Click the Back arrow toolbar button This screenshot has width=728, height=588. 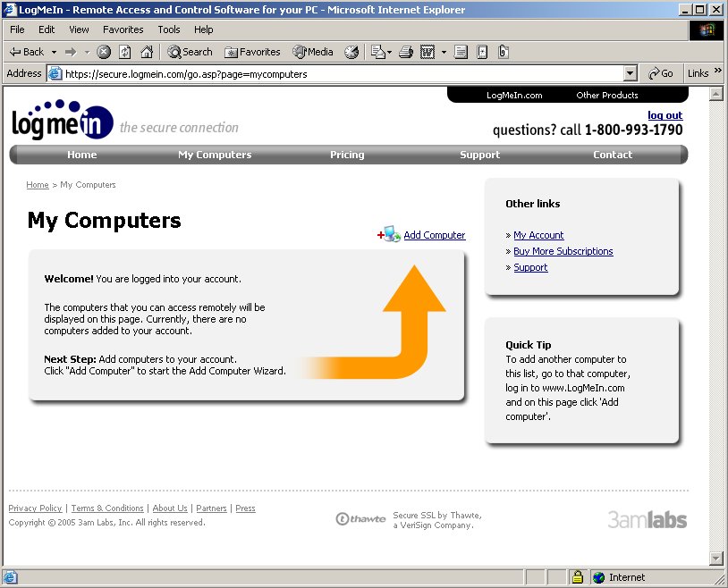click(x=27, y=52)
